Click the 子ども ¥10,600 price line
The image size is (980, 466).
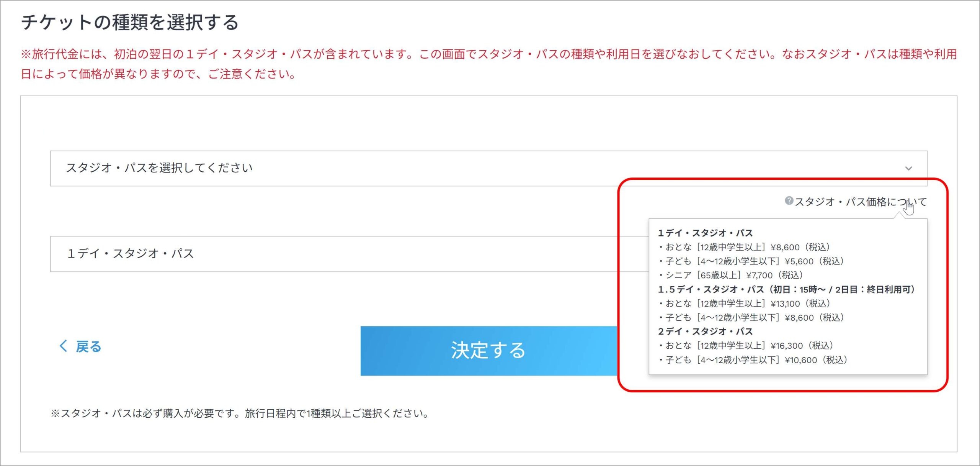pos(753,360)
